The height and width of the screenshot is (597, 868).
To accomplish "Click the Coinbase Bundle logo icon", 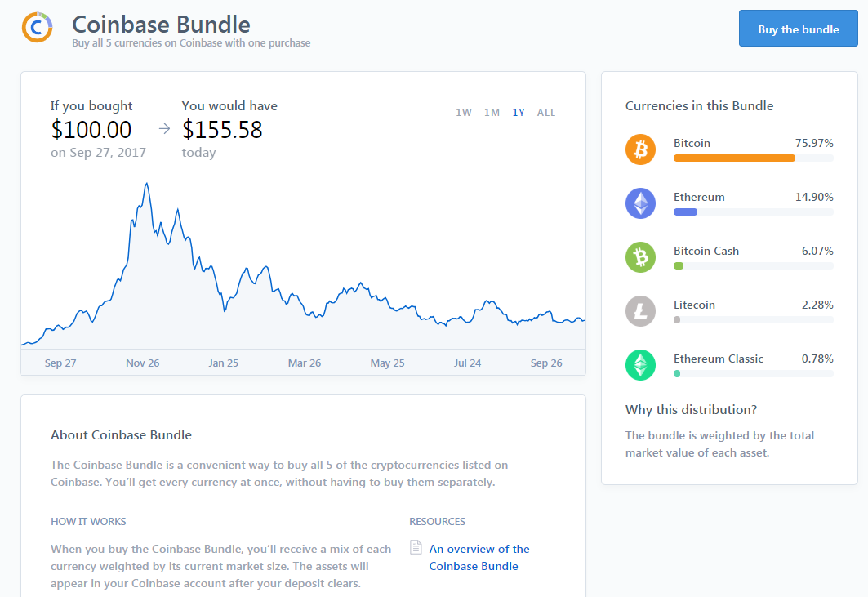I will click(38, 27).
